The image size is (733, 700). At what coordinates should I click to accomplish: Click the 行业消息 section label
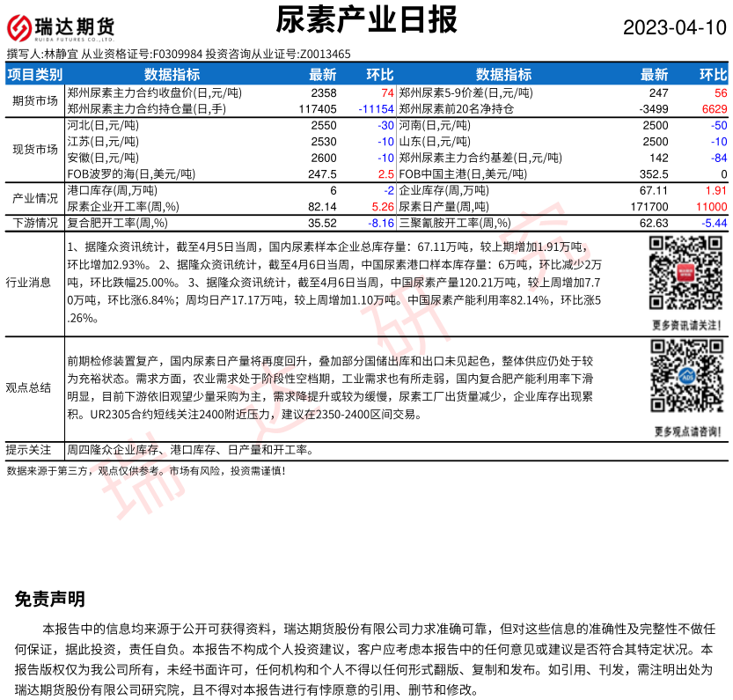coord(35,283)
